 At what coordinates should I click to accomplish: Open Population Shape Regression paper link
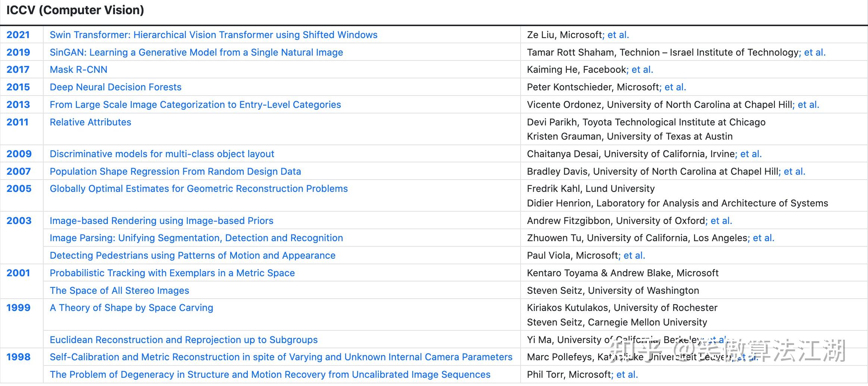[x=175, y=171]
